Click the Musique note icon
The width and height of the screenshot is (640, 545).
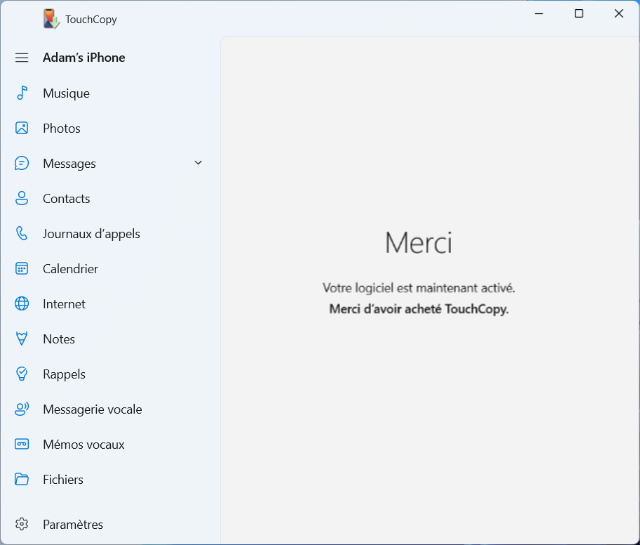click(22, 93)
